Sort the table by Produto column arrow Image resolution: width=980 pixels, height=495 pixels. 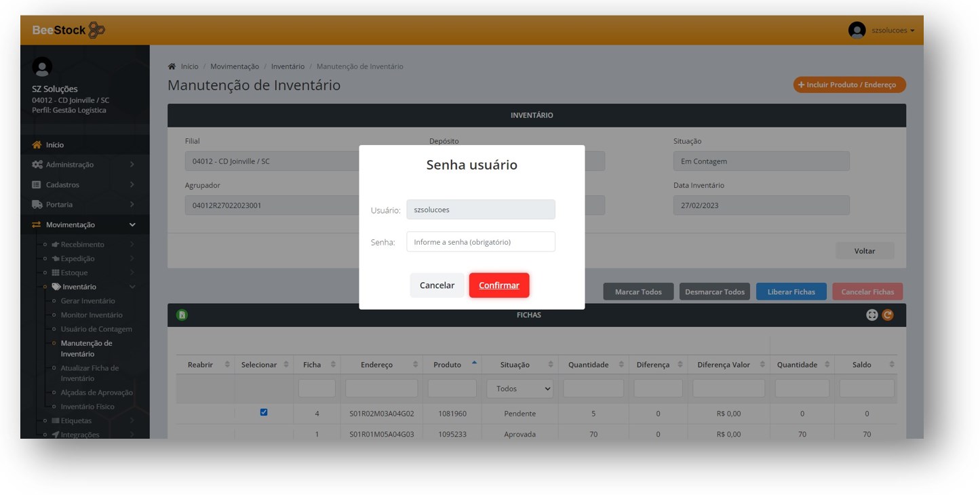click(x=474, y=364)
